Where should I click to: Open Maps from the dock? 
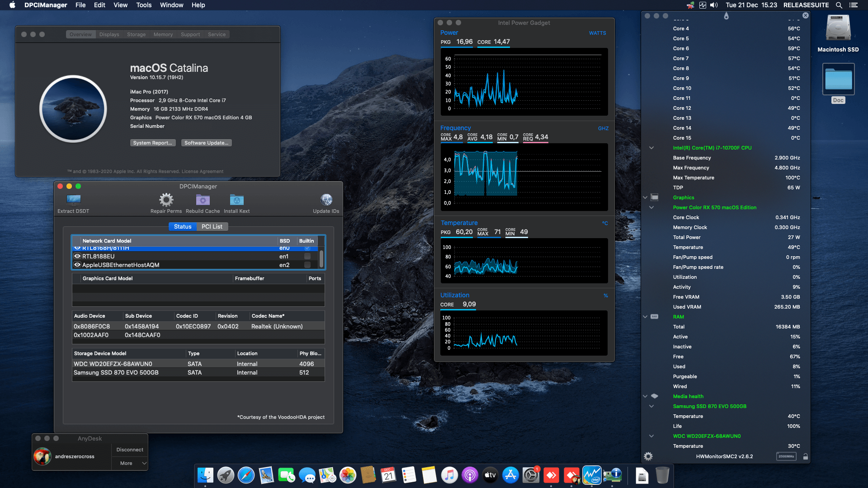(x=327, y=475)
